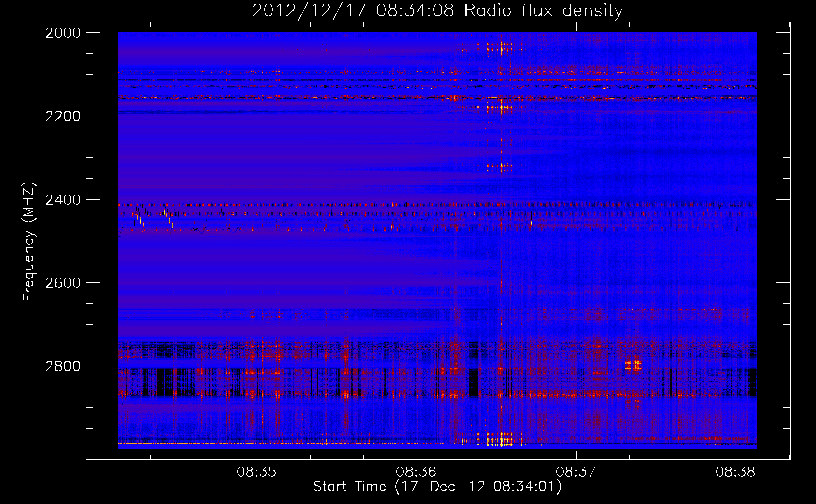Click the small bright red-yellow blob near 2800 MHz after 08:37

pyautogui.click(x=633, y=364)
